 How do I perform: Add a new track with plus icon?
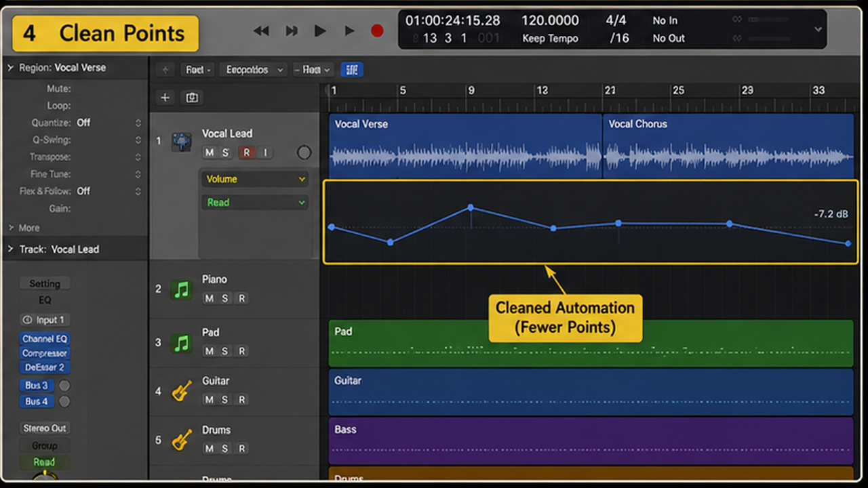click(165, 98)
